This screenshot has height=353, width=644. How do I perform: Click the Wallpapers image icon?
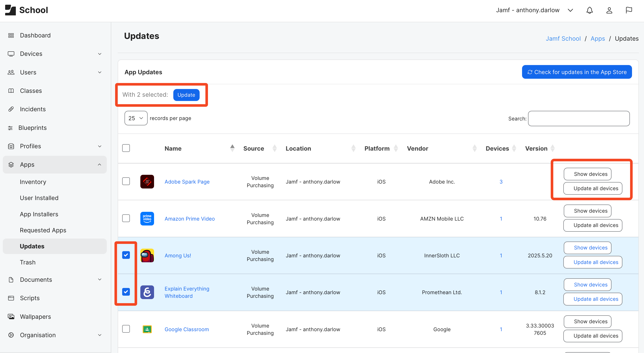(11, 316)
